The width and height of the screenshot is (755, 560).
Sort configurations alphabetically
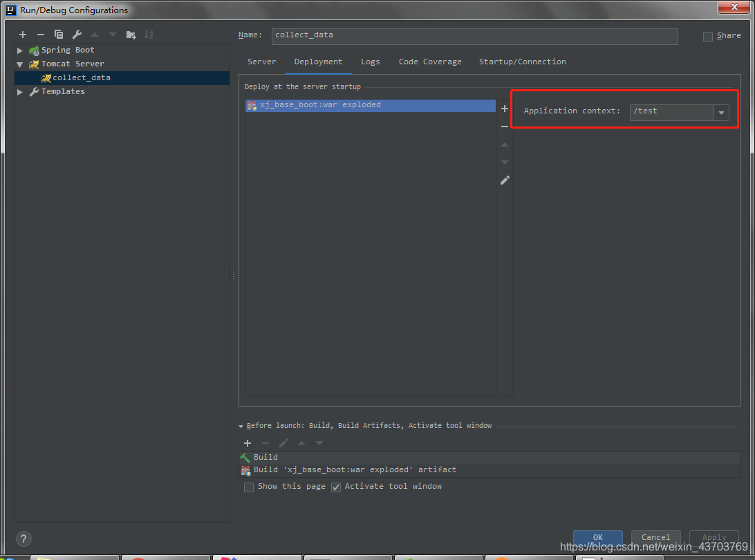148,34
